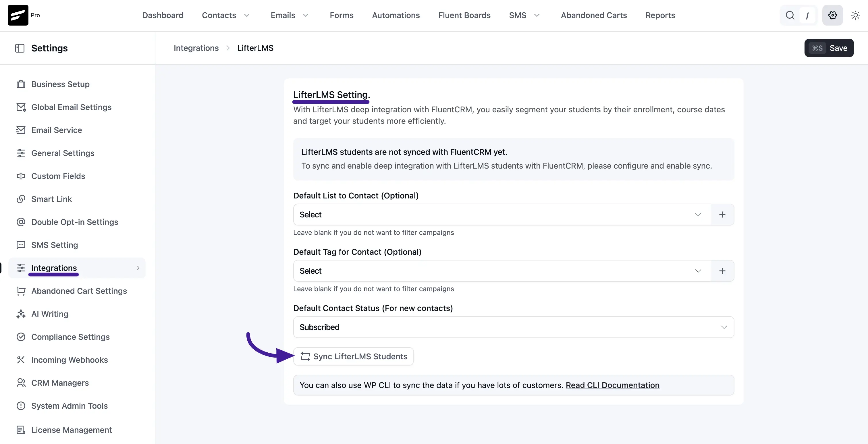Click Settings sidebar title
Screen dimensions: 868x444
[x=49, y=48]
